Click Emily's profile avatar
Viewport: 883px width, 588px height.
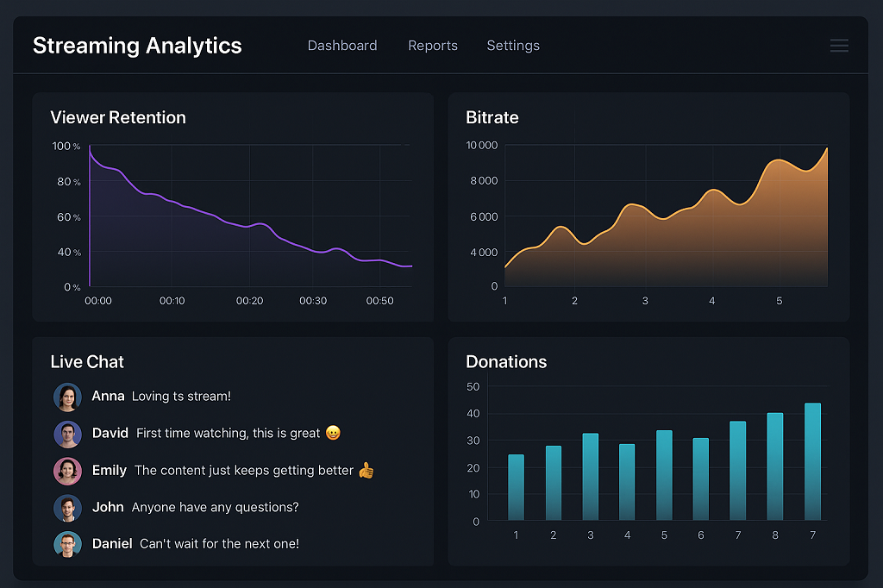click(x=67, y=471)
